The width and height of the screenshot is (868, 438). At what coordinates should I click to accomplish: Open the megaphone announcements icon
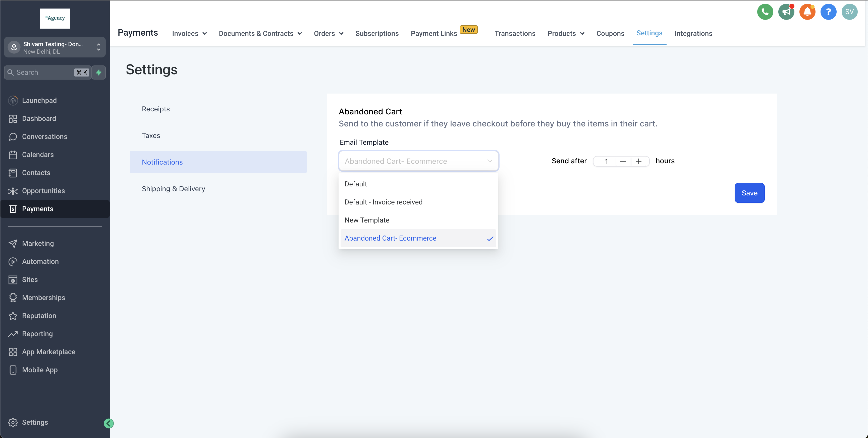(786, 12)
